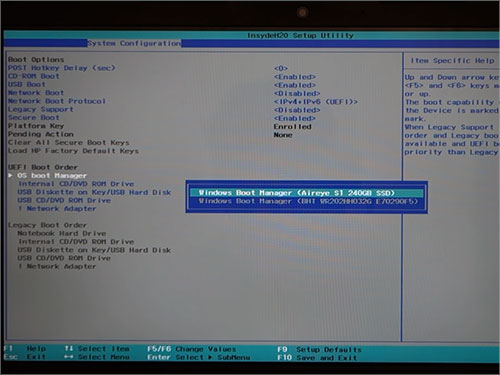Viewport: 500px width, 375px height.
Task: Click the UEFI Boot Order heading
Action: point(43,167)
